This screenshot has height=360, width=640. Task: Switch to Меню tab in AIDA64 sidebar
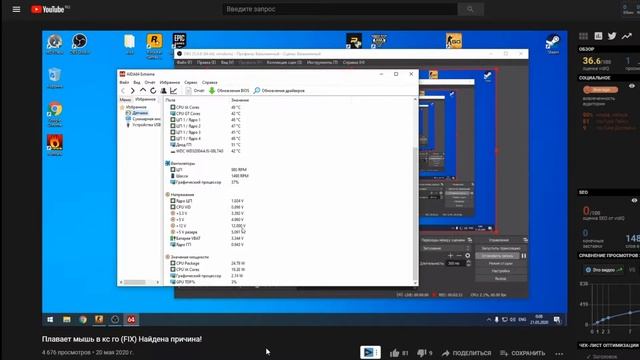pos(125,100)
